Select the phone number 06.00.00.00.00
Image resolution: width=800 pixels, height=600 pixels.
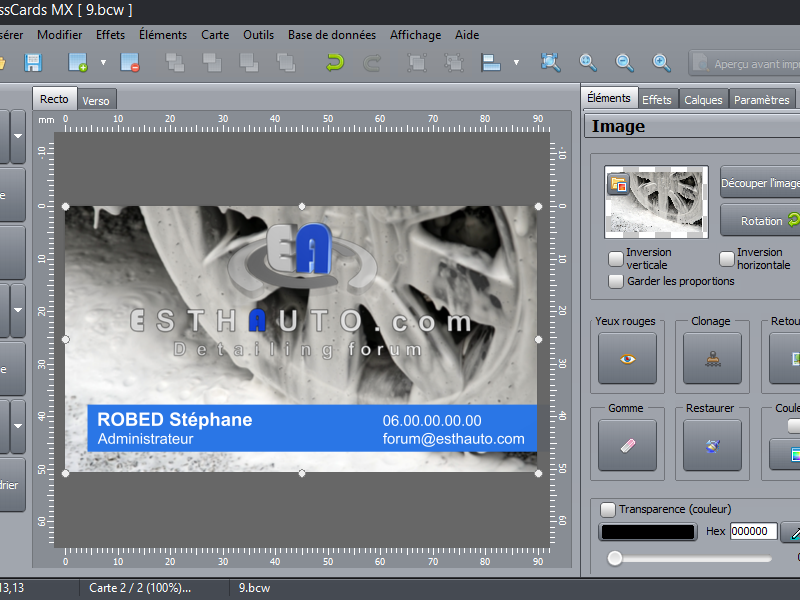[432, 420]
